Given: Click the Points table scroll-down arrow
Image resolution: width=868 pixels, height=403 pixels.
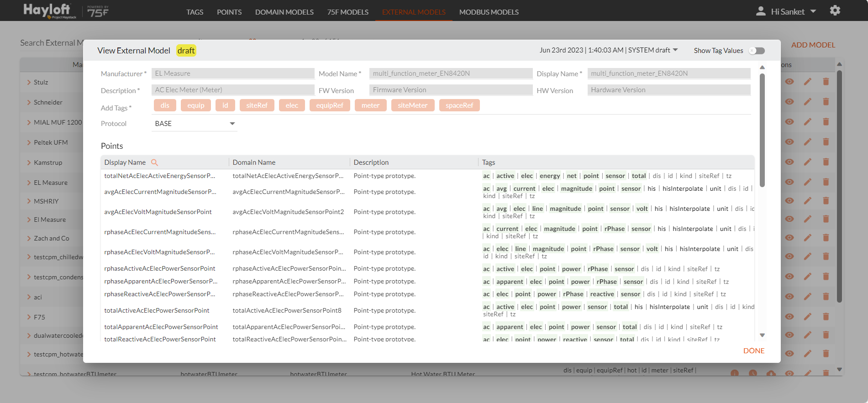Looking at the screenshot, I should (x=762, y=335).
